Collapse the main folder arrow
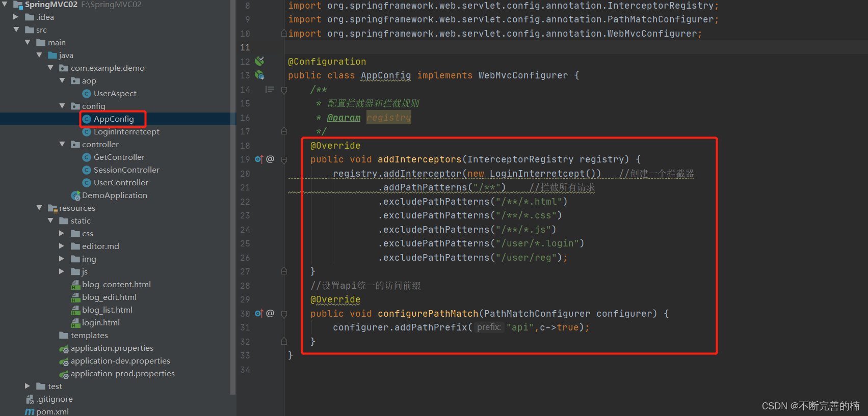The width and height of the screenshot is (868, 416). point(28,42)
